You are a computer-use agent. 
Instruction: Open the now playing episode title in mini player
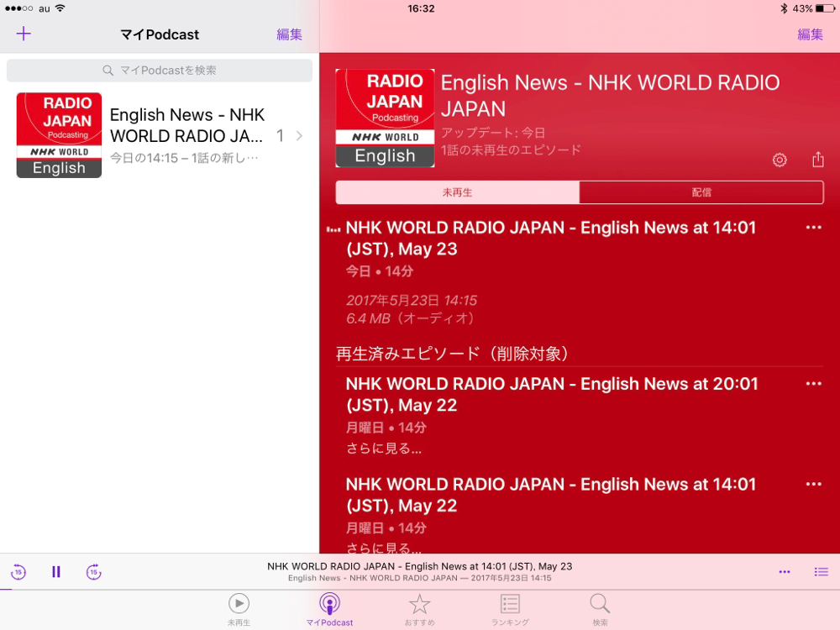tap(419, 566)
